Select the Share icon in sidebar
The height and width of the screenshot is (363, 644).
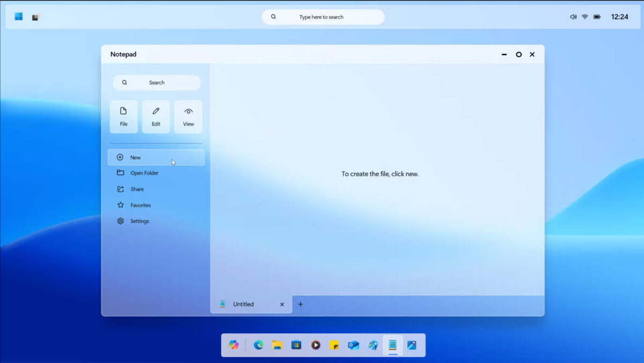(x=137, y=188)
